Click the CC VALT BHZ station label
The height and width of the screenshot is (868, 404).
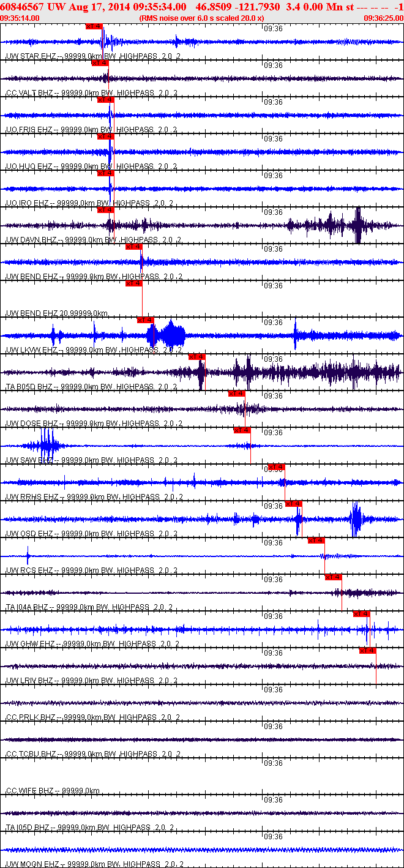92,93
